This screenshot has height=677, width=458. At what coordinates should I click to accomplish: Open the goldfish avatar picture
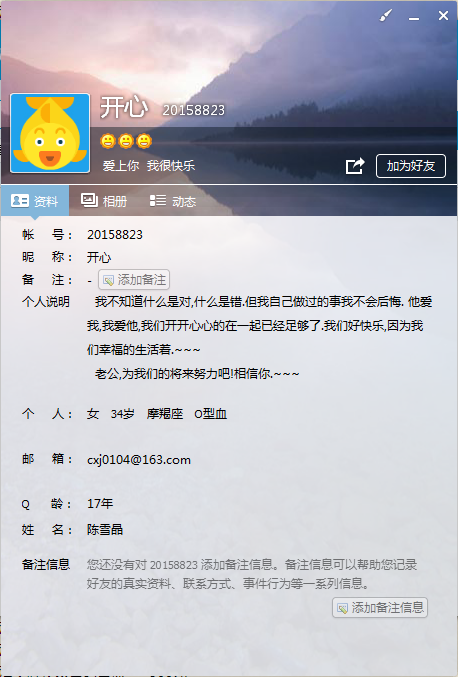[x=50, y=133]
